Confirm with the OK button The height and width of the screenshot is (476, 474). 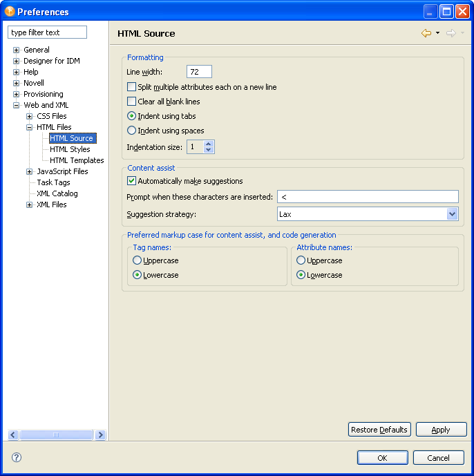pyautogui.click(x=382, y=457)
